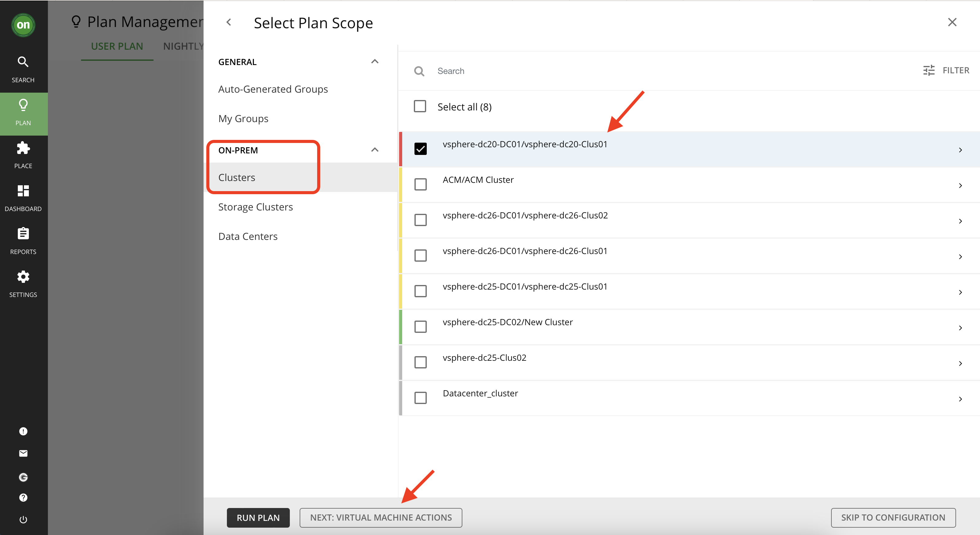Check the vsphere-dc26-Clus02 checkbox
Viewport: 980px width, 535px height.
[420, 220]
